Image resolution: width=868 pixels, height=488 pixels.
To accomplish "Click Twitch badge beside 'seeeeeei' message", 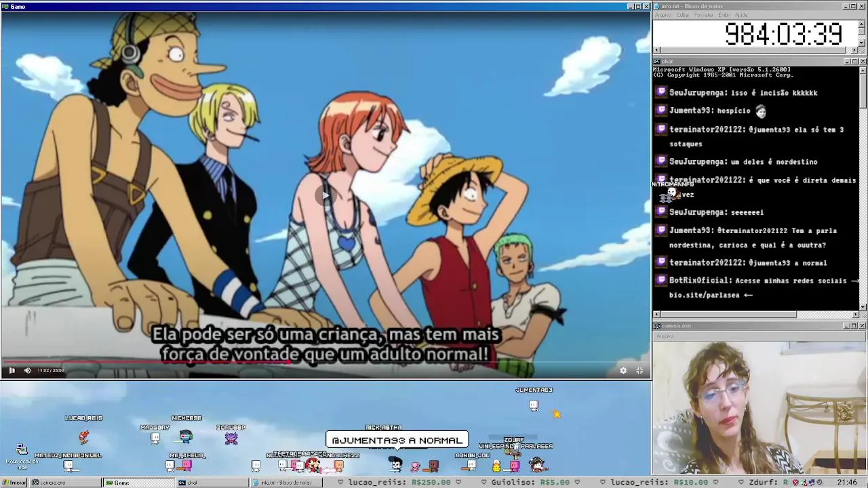I will click(661, 211).
